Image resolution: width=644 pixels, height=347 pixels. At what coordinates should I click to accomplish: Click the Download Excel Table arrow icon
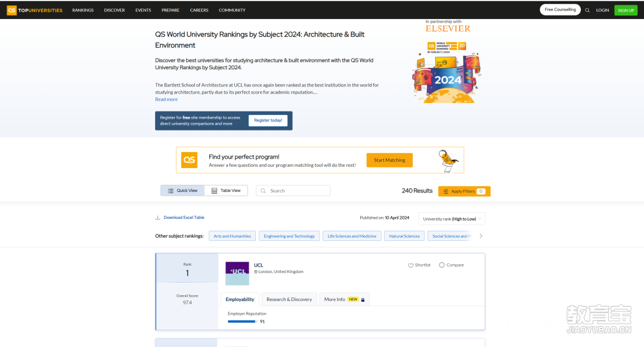157,218
